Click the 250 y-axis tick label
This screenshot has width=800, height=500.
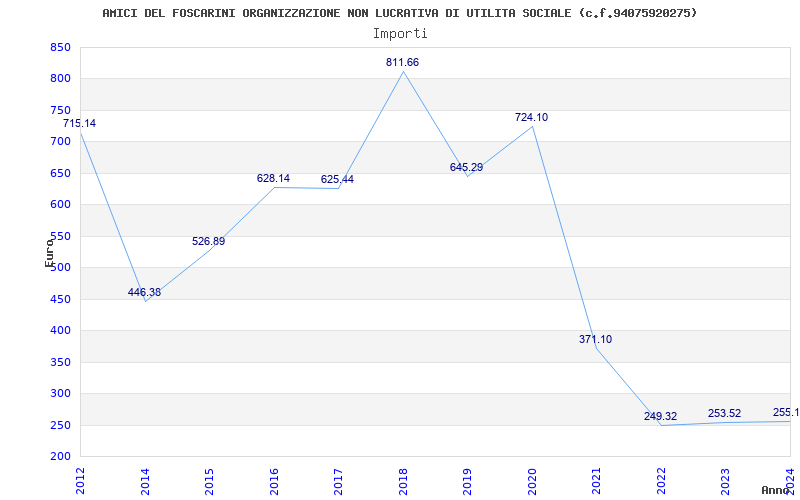click(x=60, y=426)
